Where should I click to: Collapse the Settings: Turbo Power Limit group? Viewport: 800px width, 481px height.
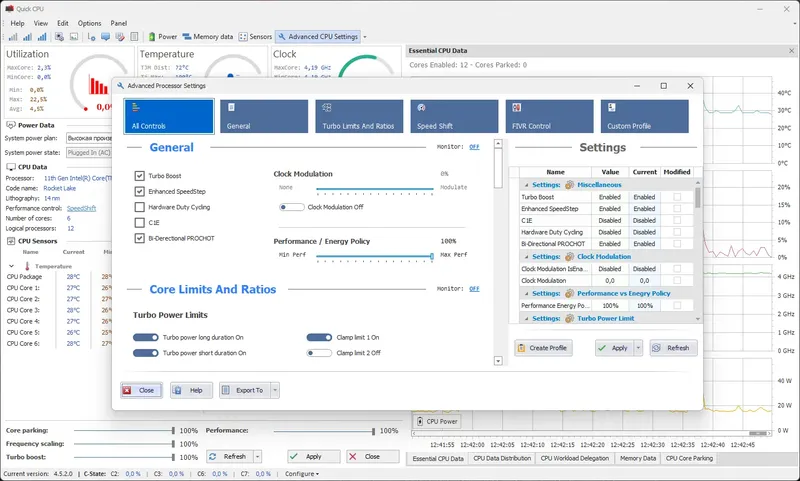(526, 319)
